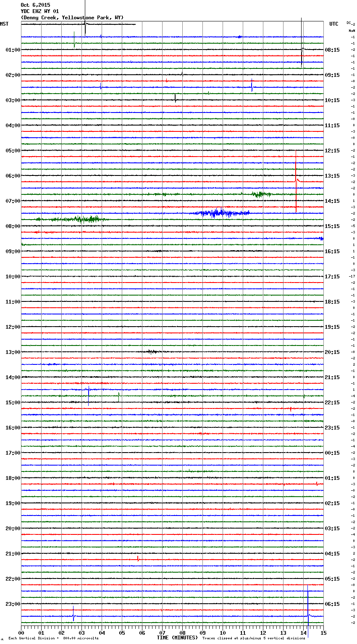
Task: Select the 12:00 MST time label
Action: (x=13, y=327)
